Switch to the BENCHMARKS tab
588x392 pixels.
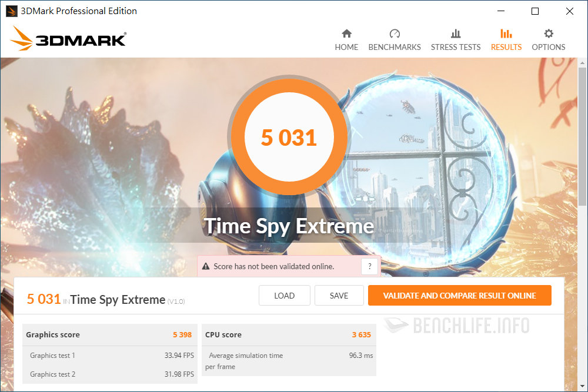pos(395,40)
